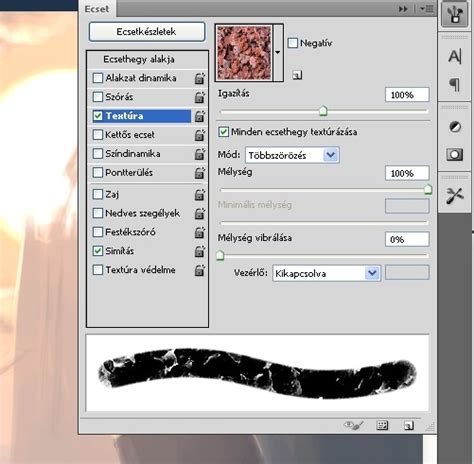Enable Pontterülés checkbox
Image resolution: width=474 pixels, height=464 pixels.
[98, 173]
